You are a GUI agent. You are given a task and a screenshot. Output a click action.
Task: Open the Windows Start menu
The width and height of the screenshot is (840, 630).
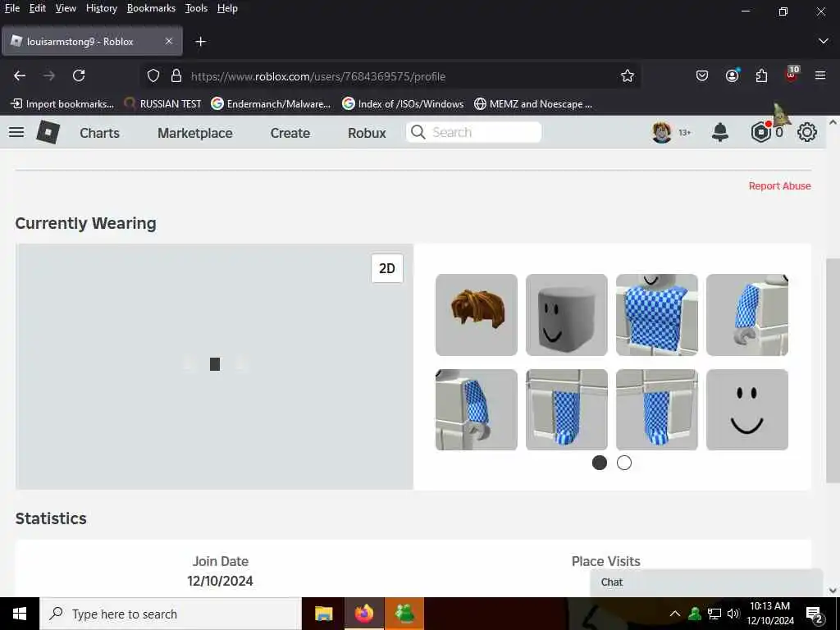(20, 614)
